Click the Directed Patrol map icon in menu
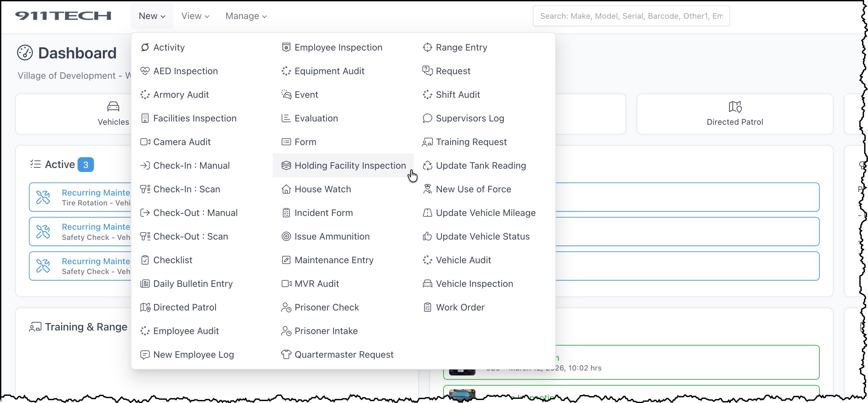 click(x=145, y=308)
